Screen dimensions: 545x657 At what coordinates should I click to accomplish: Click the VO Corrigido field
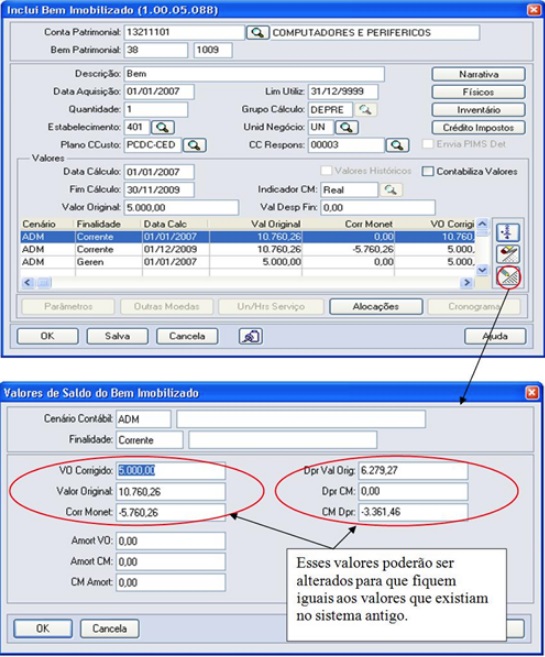170,471
